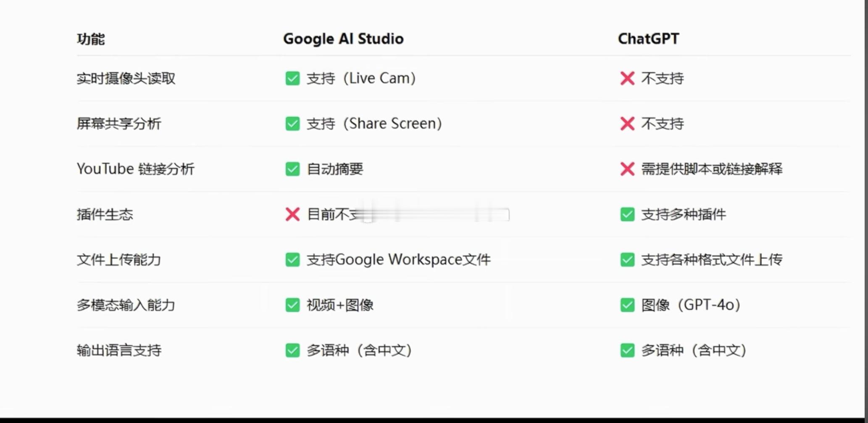Click the 功能 column header
Screen dimensions: 868x423
click(91, 39)
